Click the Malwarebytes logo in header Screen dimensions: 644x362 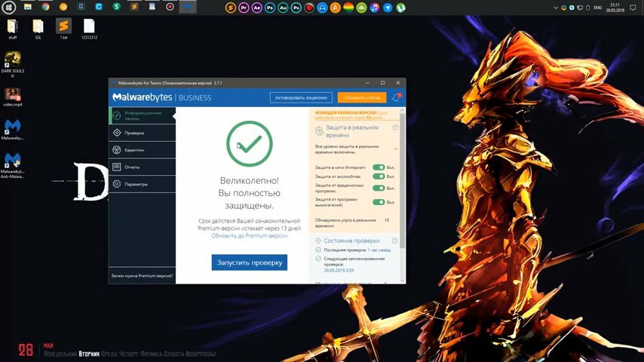(x=142, y=97)
